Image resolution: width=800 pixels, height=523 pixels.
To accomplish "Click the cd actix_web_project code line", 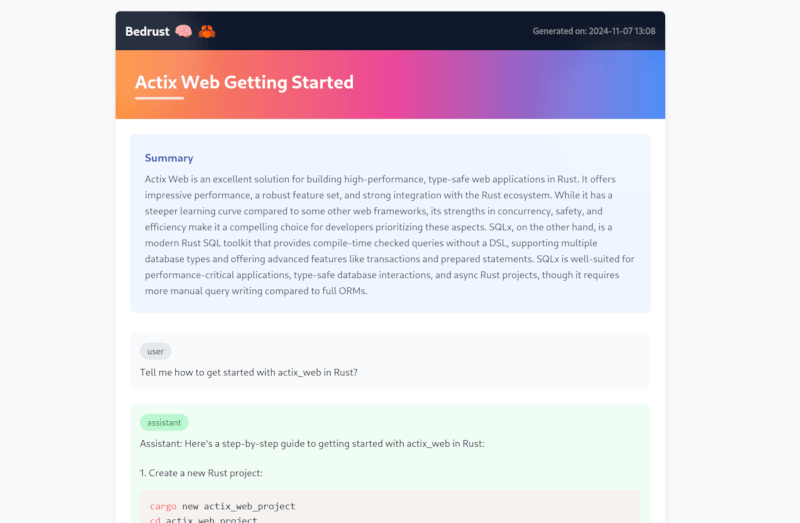I will (x=204, y=519).
